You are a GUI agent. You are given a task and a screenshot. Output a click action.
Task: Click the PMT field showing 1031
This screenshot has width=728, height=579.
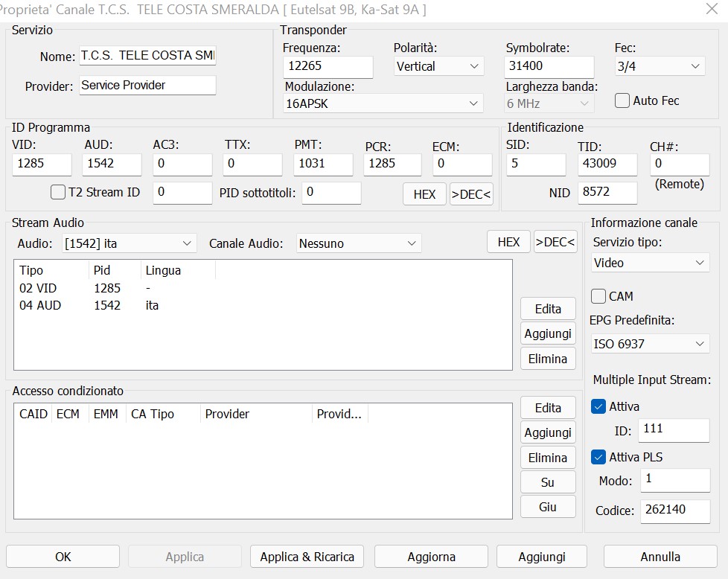click(x=323, y=164)
